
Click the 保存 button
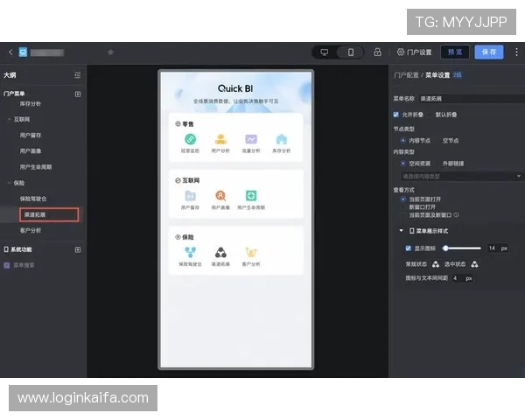[489, 52]
